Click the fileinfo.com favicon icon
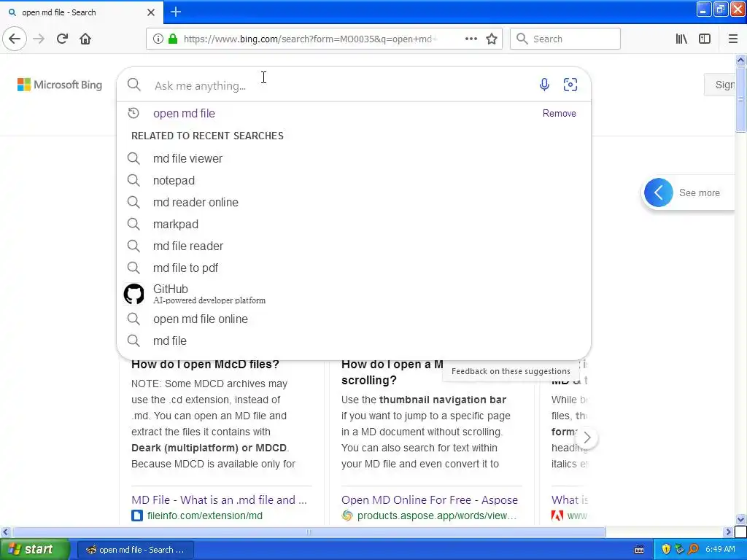 (x=136, y=516)
